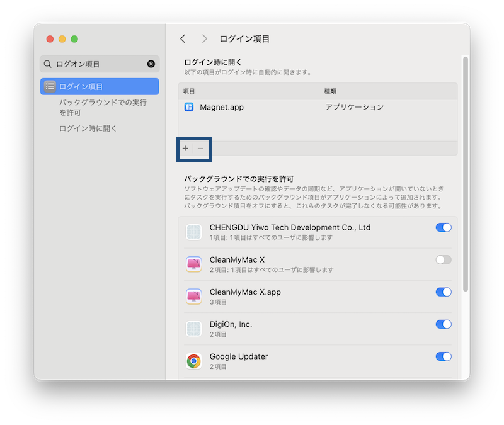The height and width of the screenshot is (425, 504).
Task: Click the CleanMyMac X.app row label
Action: (245, 292)
